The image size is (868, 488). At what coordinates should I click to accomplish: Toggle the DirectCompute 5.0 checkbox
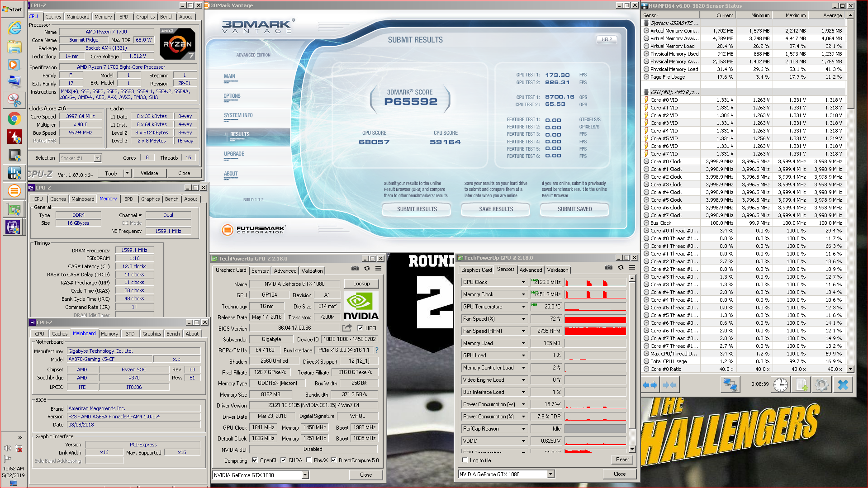click(x=333, y=460)
